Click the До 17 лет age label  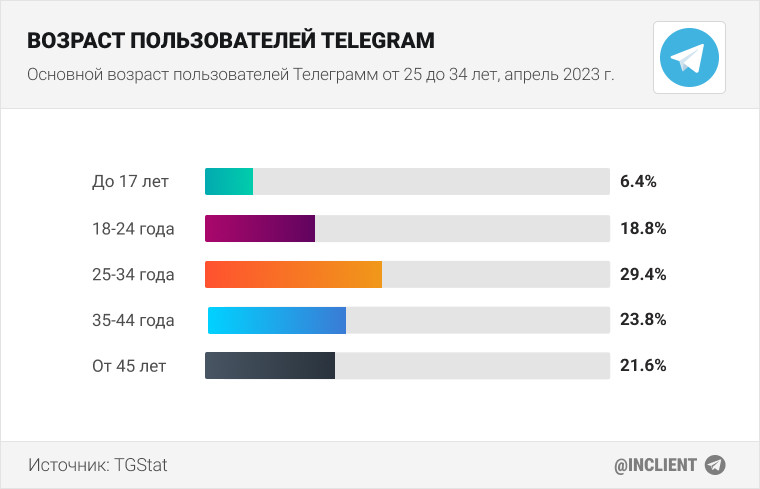pyautogui.click(x=130, y=182)
